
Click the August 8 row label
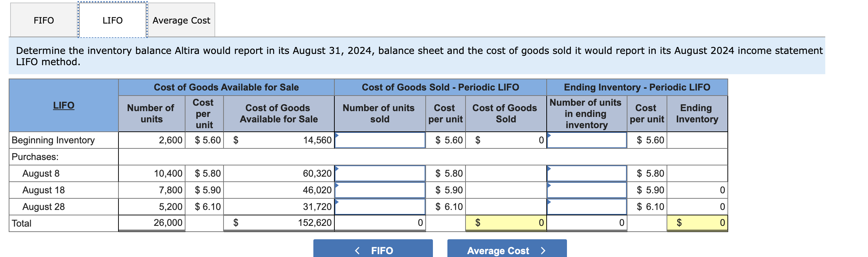pyautogui.click(x=41, y=173)
